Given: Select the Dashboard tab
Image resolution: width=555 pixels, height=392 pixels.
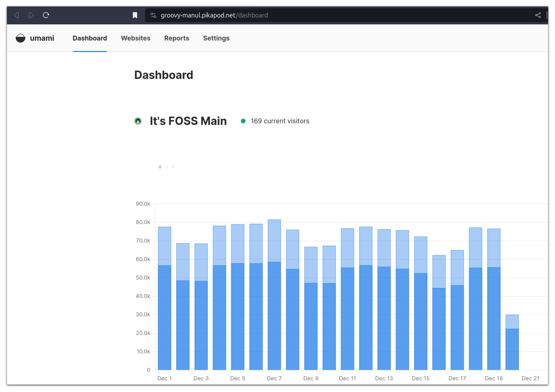Looking at the screenshot, I should click(90, 38).
